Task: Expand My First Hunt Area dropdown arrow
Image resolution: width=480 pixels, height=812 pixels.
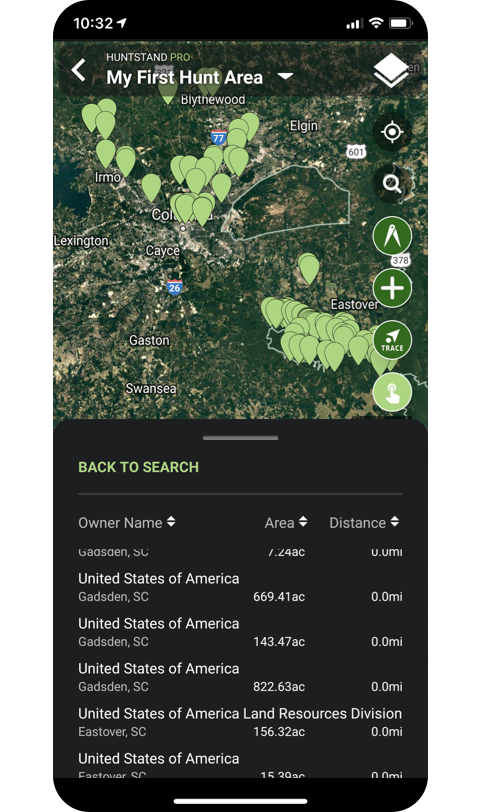Action: (x=285, y=77)
